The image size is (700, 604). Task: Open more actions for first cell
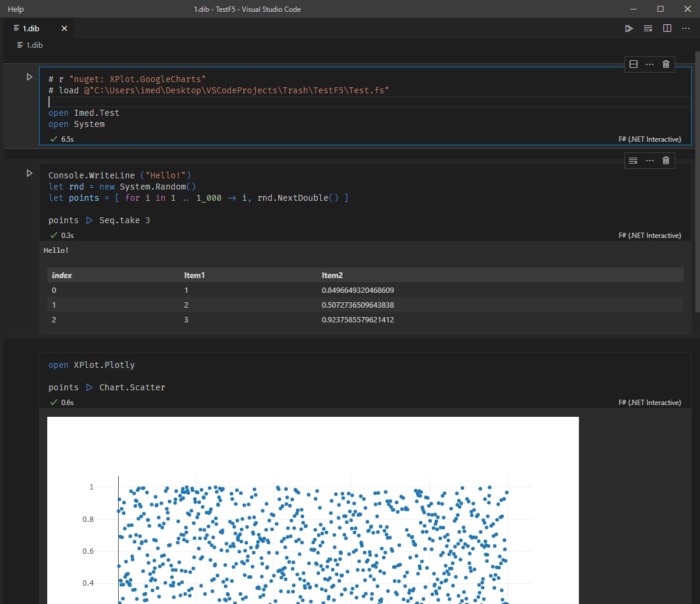click(650, 64)
